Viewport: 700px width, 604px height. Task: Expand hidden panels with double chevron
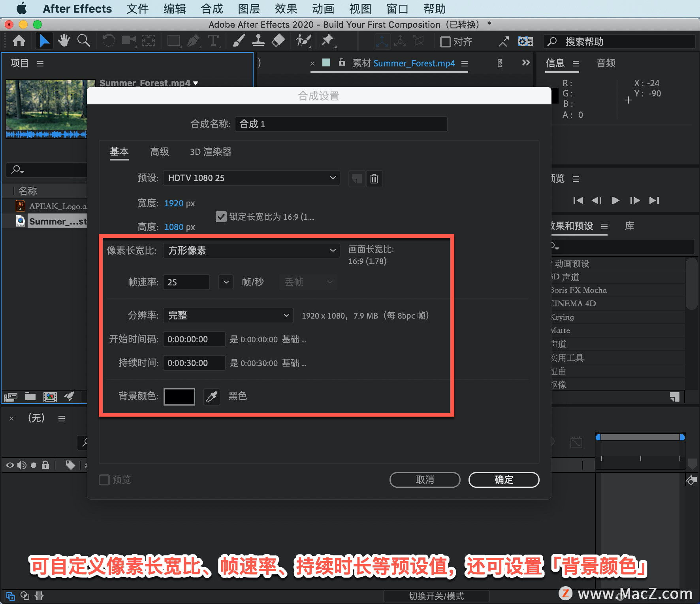click(x=526, y=62)
